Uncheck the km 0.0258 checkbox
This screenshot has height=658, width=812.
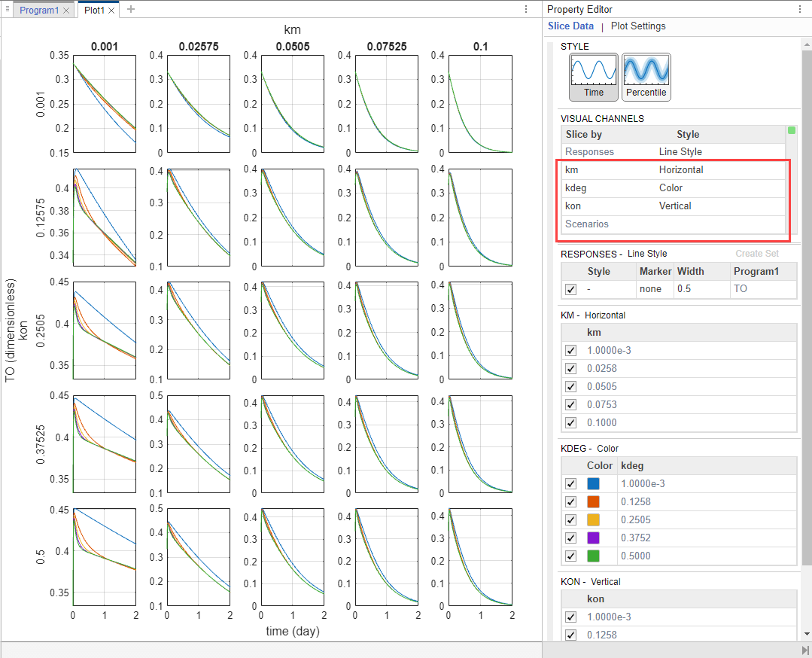click(x=570, y=368)
